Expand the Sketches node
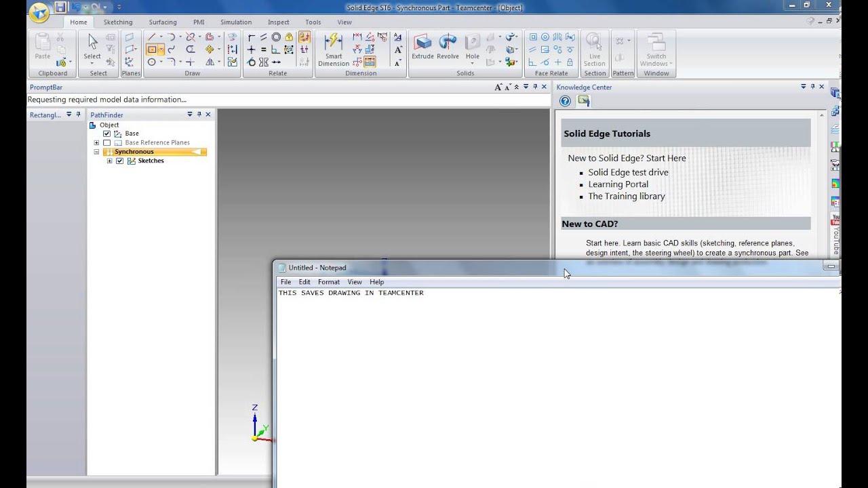The width and height of the screenshot is (868, 488). [109, 161]
